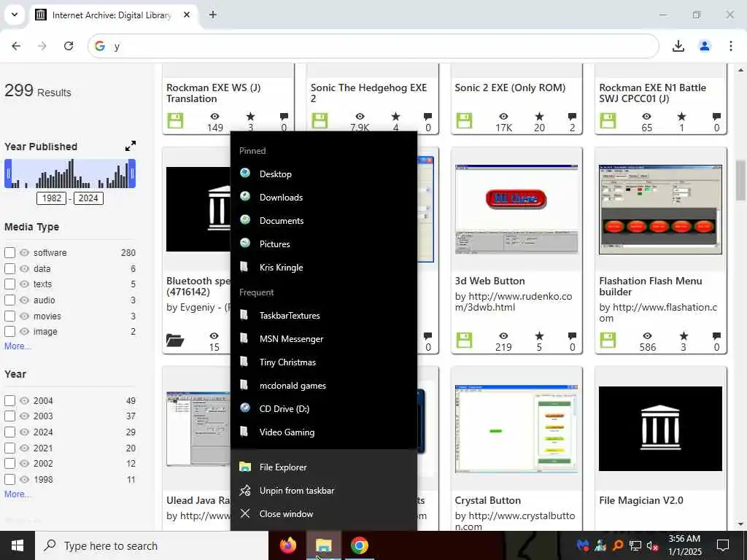The height and width of the screenshot is (560, 747).
Task: Open the network tray icon
Action: pyautogui.click(x=635, y=545)
